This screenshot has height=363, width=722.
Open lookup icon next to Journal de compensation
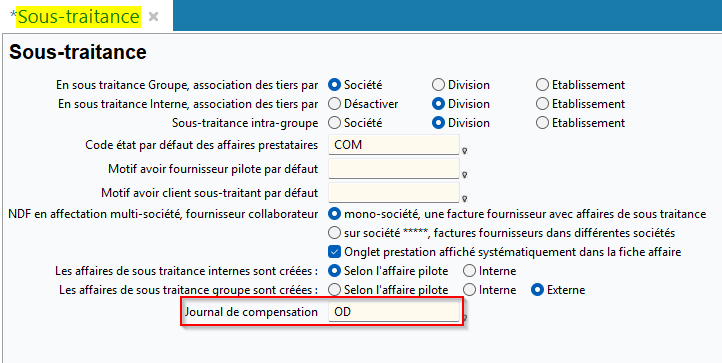coord(465,318)
